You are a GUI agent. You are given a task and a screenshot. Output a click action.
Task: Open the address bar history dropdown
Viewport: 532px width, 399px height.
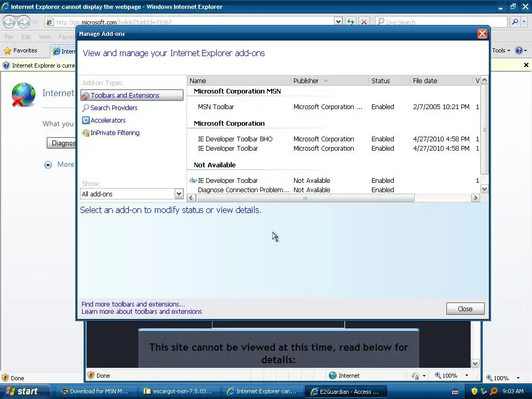point(338,22)
